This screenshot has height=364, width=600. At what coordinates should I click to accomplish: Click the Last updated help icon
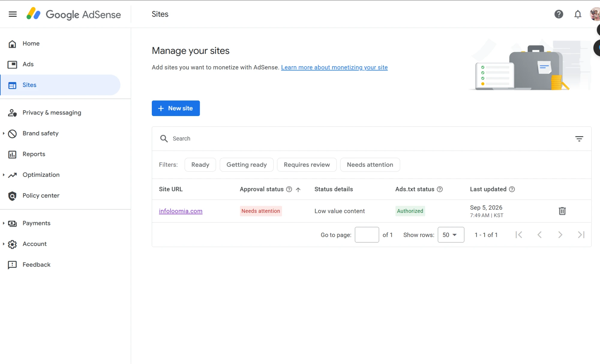coord(512,189)
